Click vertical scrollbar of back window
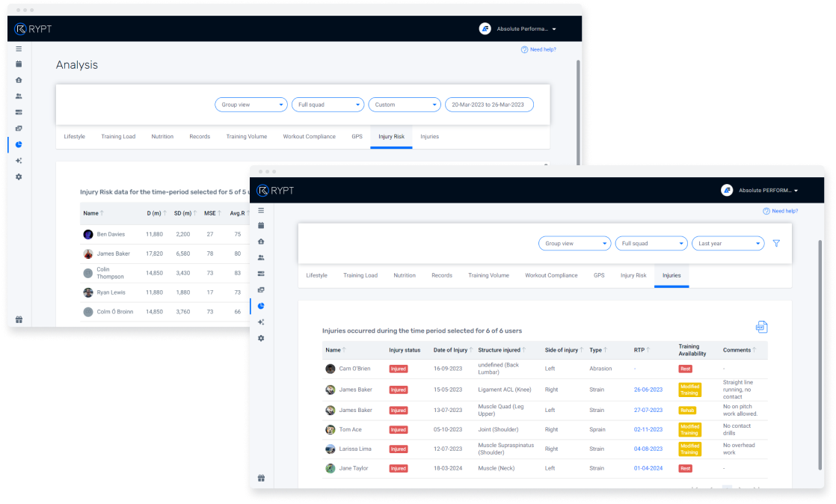The width and height of the screenshot is (836, 504). [578, 112]
